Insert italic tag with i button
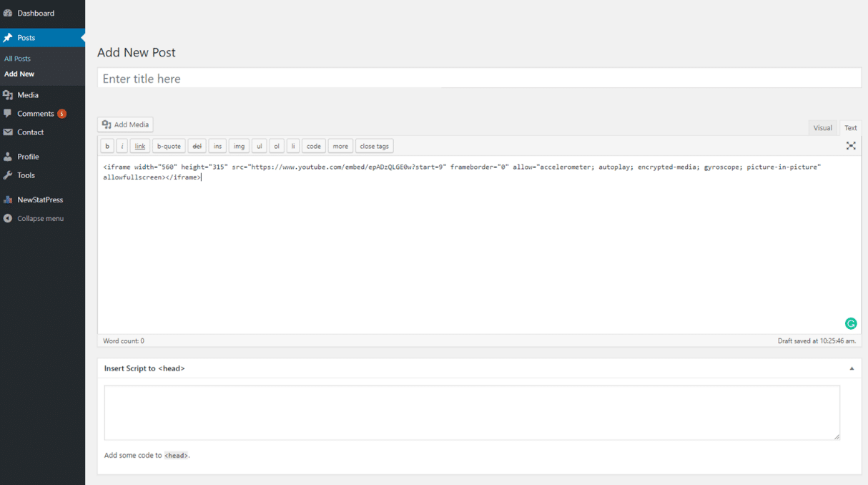The image size is (868, 485). click(122, 146)
